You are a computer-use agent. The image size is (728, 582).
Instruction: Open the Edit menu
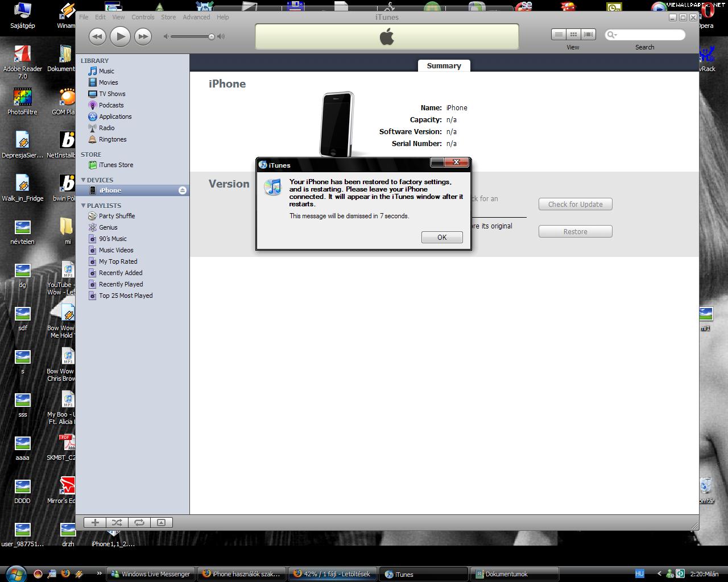100,17
